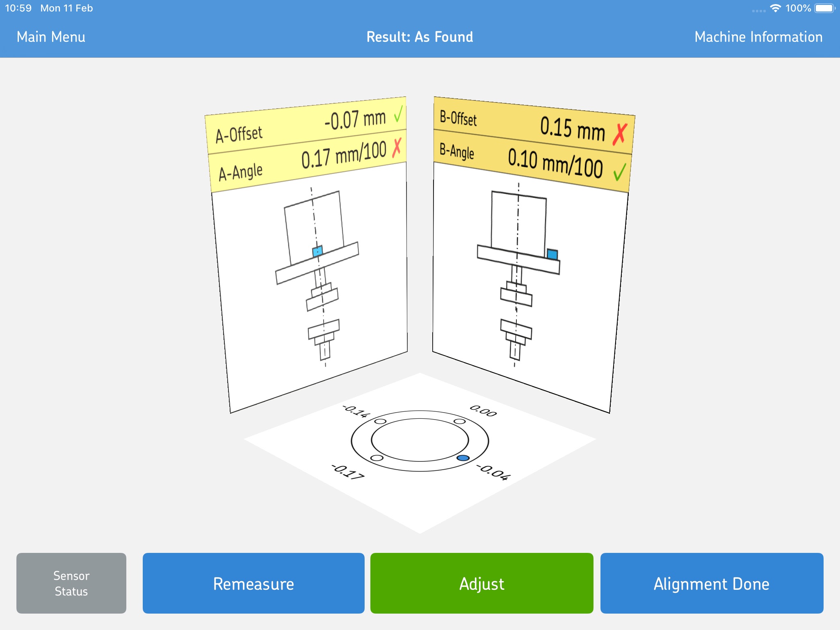Screen dimensions: 840x630
Task: Tap the Wi-Fi status icon
Action: [775, 8]
